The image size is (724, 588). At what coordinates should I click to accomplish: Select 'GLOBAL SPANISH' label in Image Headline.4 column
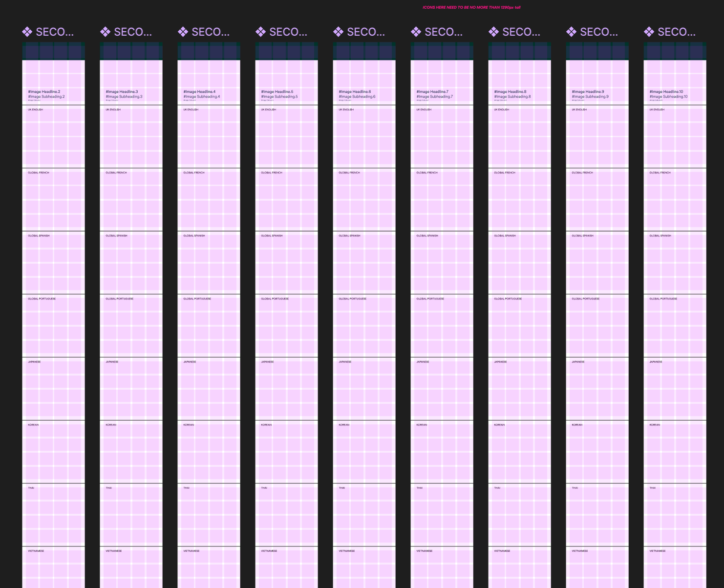(194, 235)
